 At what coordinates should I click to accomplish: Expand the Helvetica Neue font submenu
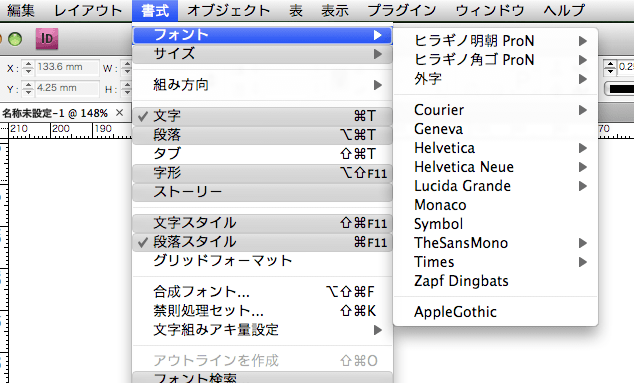[x=496, y=167]
